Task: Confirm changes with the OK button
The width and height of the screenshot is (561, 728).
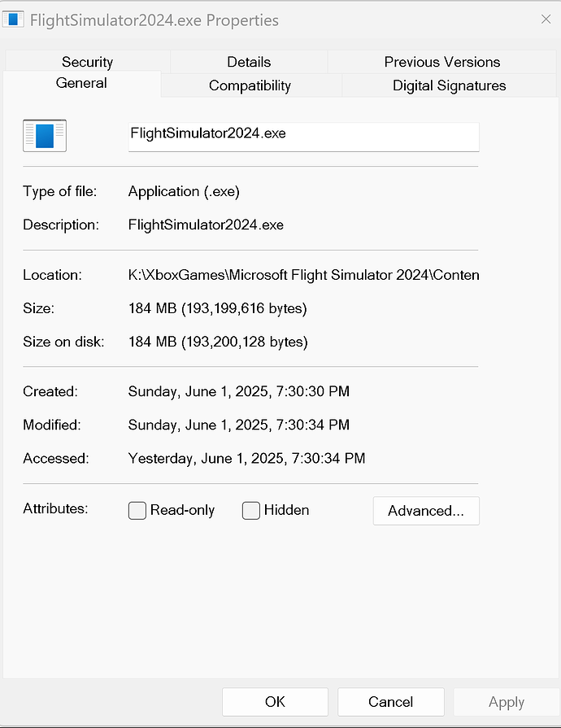Action: [274, 701]
